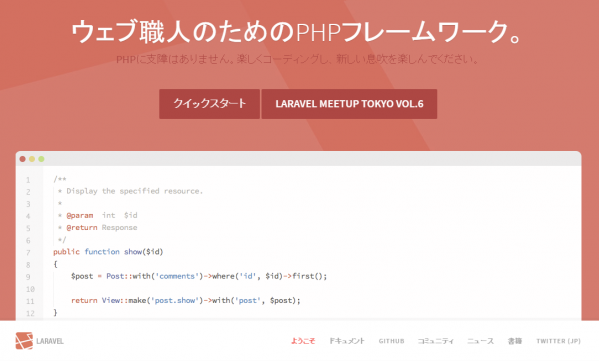Click the 'public function show' code line
This screenshot has width=599, height=361.
(x=108, y=252)
